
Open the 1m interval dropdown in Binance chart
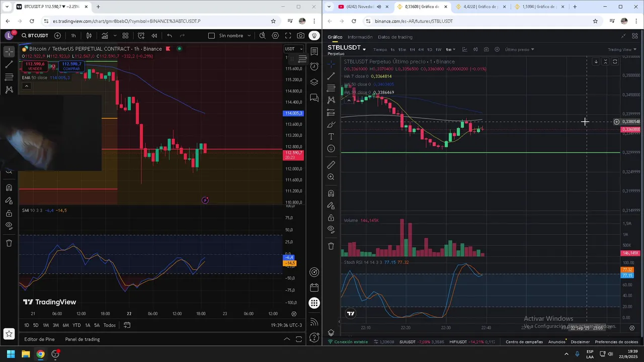coord(450,50)
